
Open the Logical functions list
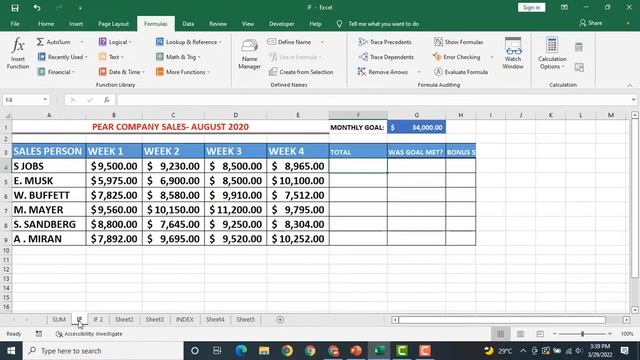(115, 42)
